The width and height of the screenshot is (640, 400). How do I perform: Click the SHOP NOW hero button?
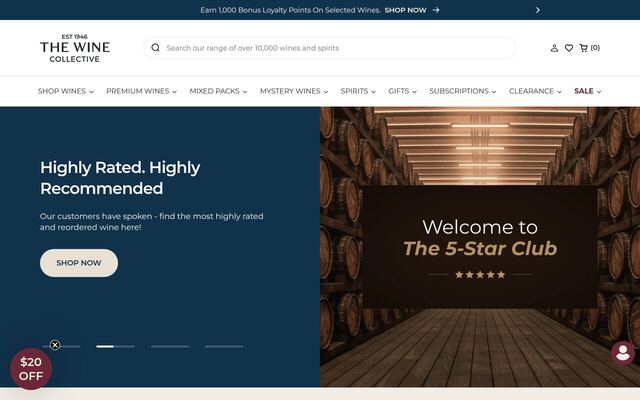pos(79,263)
